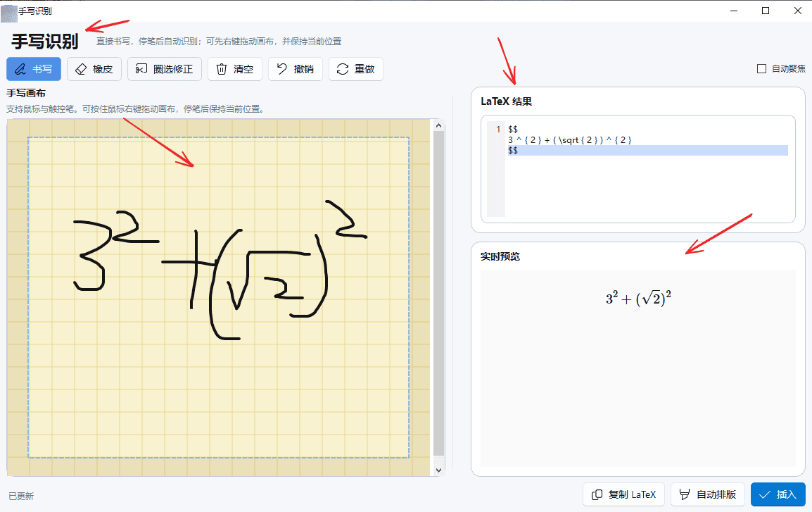
Task: Click the rendered formula in 实时预览
Action: pos(638,298)
